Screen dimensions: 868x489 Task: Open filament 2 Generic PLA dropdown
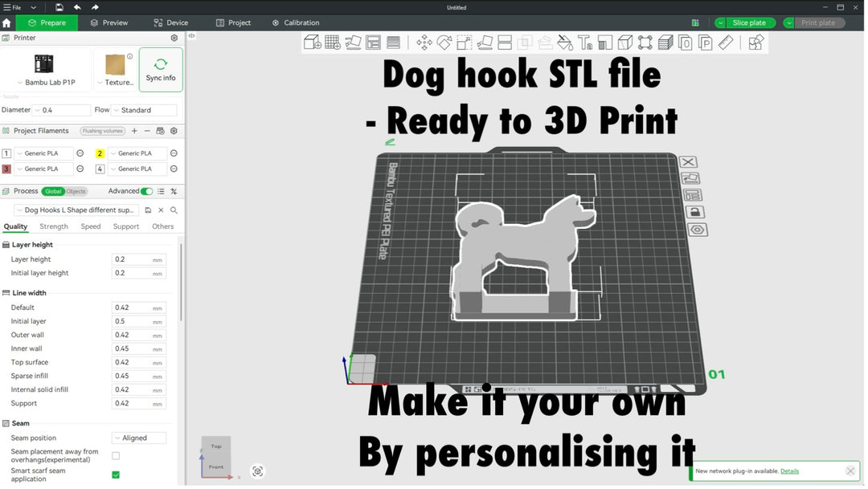(137, 153)
